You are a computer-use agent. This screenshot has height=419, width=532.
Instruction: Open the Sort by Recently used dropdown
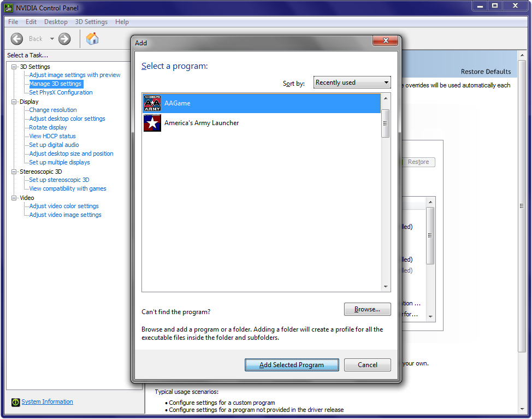pos(352,82)
